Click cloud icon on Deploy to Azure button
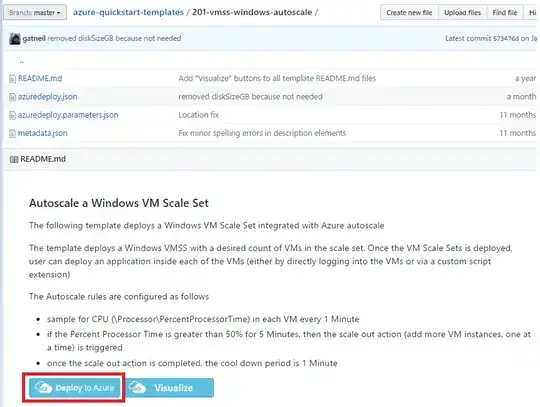 [44, 388]
